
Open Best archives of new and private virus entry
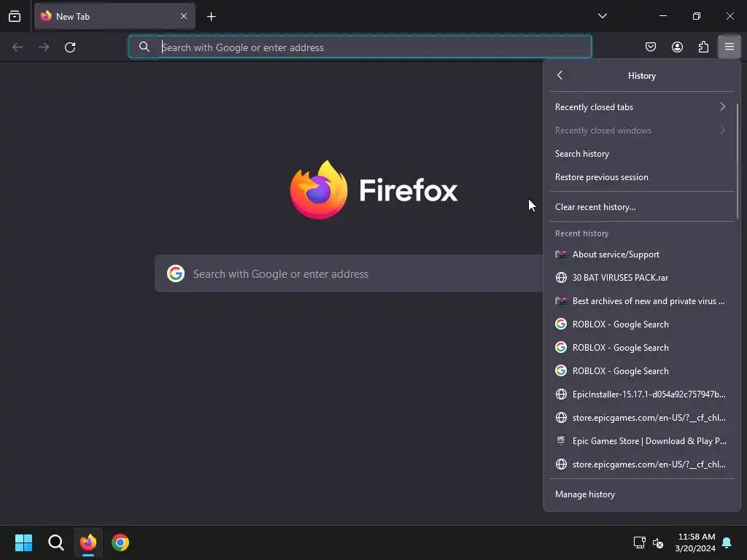(x=641, y=301)
